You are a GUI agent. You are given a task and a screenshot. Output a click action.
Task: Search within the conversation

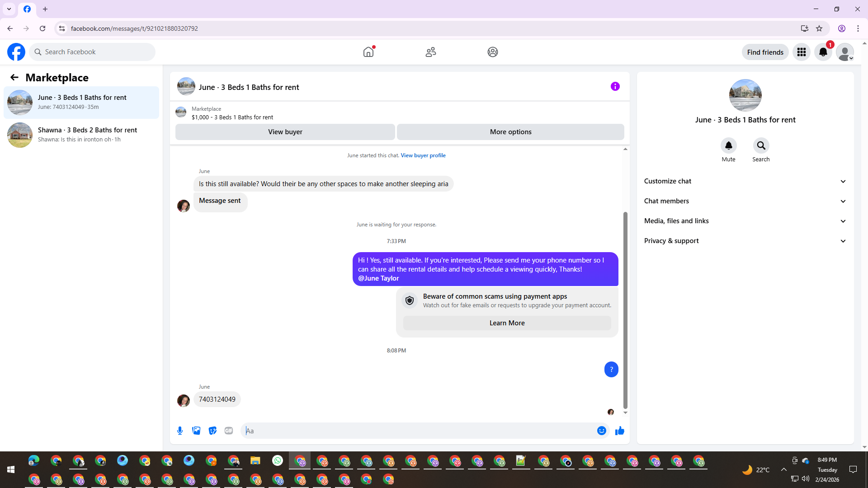tap(761, 146)
